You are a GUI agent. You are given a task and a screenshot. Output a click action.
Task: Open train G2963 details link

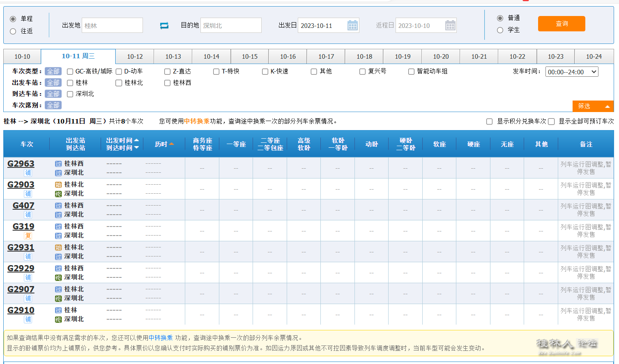tap(21, 164)
